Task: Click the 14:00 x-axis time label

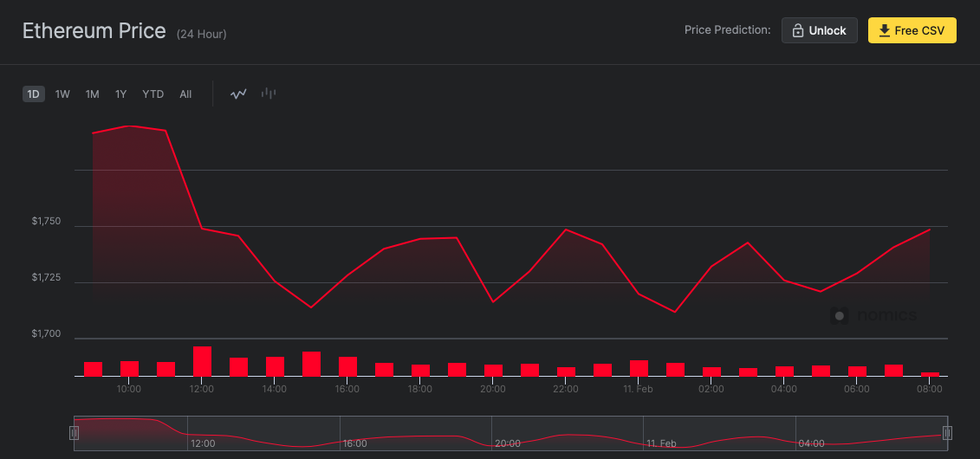Action: coord(275,389)
